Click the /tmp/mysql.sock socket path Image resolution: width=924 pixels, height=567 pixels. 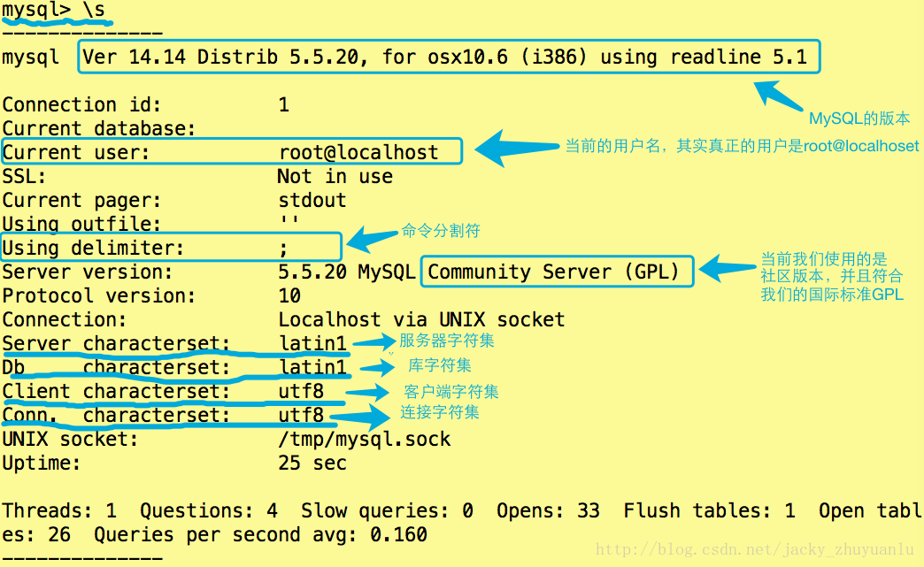(364, 439)
